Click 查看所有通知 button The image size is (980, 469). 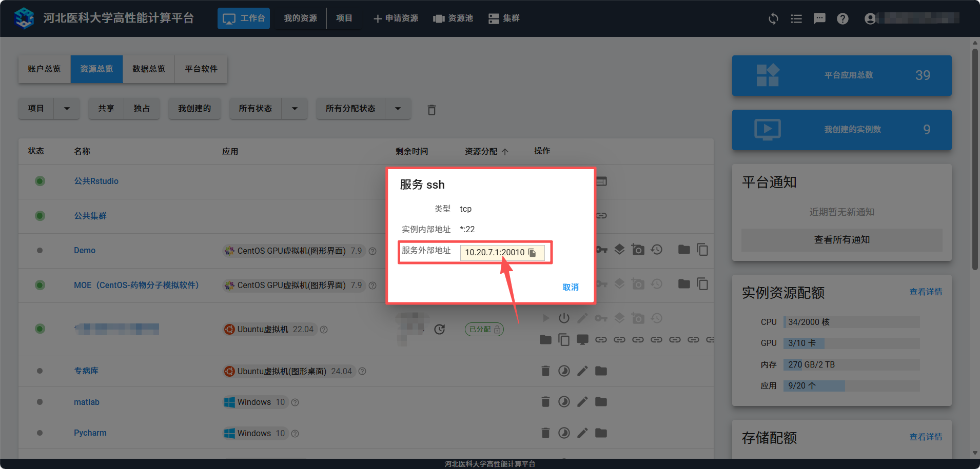tap(841, 240)
